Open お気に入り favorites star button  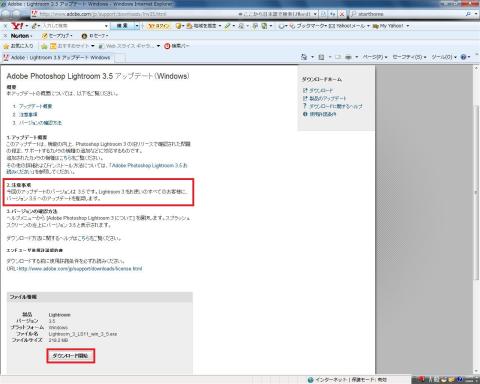(x=18, y=46)
